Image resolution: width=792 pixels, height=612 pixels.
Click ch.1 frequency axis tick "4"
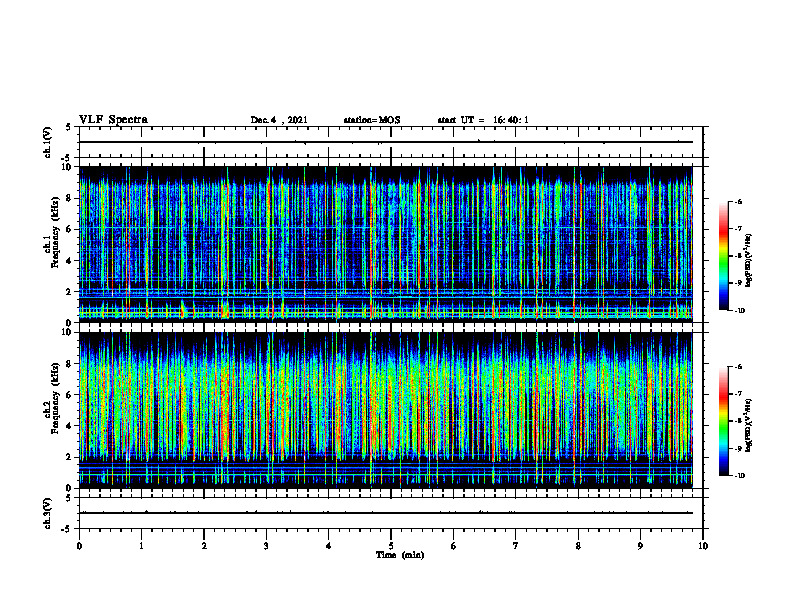point(69,261)
